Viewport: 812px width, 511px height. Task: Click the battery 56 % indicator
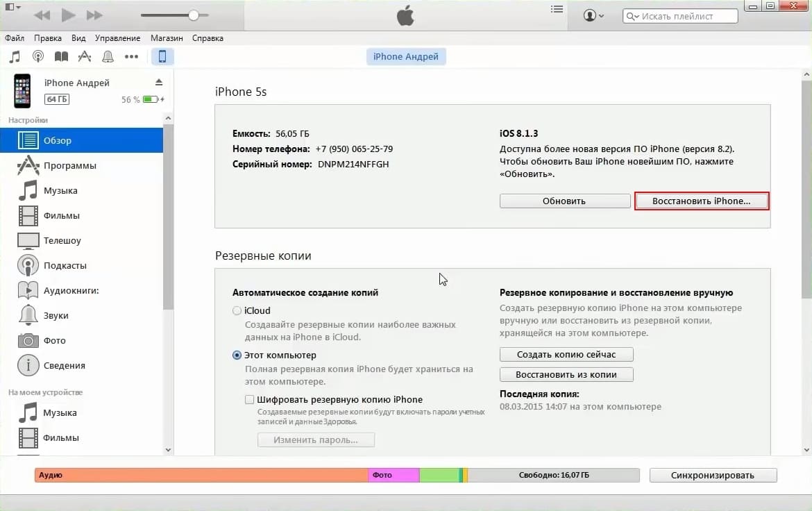(x=142, y=99)
